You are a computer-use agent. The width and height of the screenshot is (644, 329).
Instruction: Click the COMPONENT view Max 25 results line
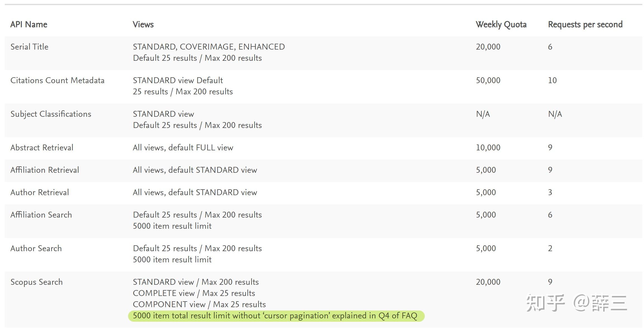pos(199,304)
